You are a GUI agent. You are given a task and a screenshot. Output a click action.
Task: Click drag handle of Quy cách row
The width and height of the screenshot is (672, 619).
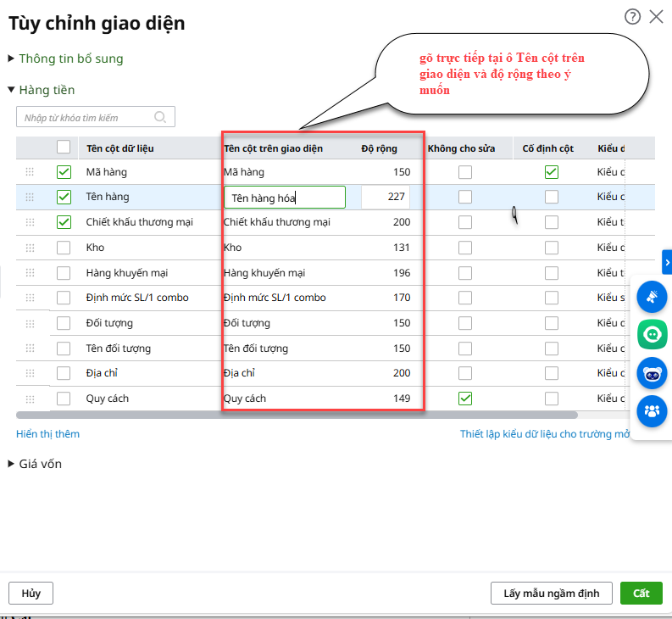coord(30,399)
